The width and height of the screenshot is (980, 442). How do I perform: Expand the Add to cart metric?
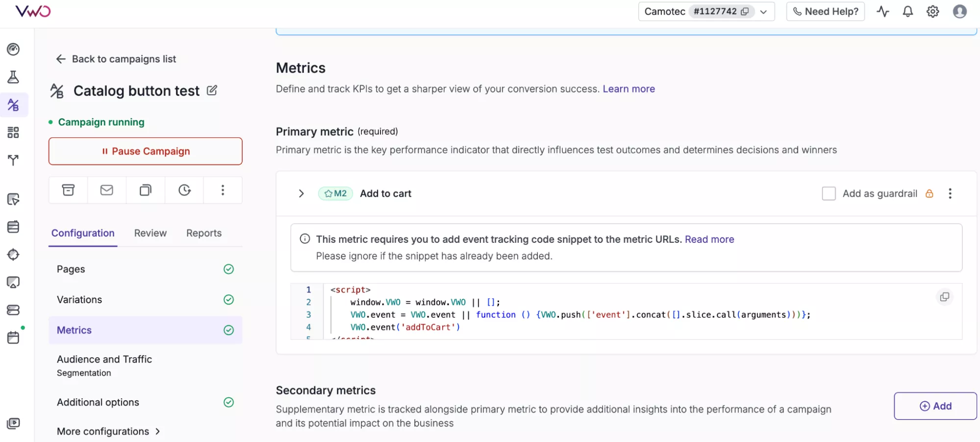[301, 193]
